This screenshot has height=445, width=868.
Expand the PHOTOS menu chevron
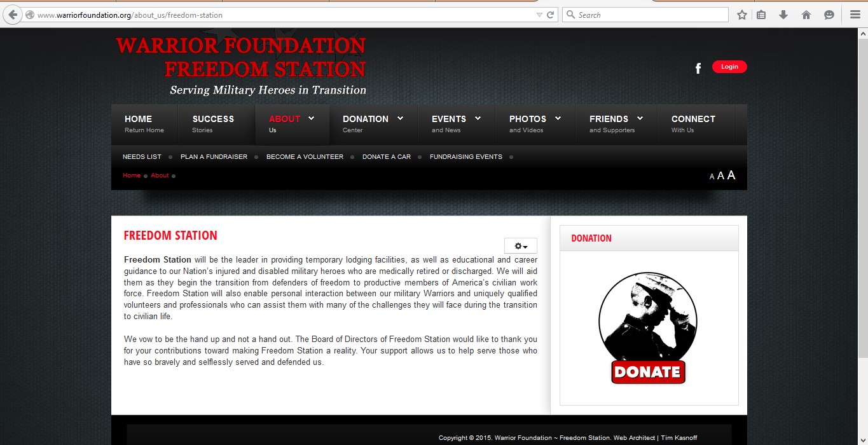(x=558, y=118)
